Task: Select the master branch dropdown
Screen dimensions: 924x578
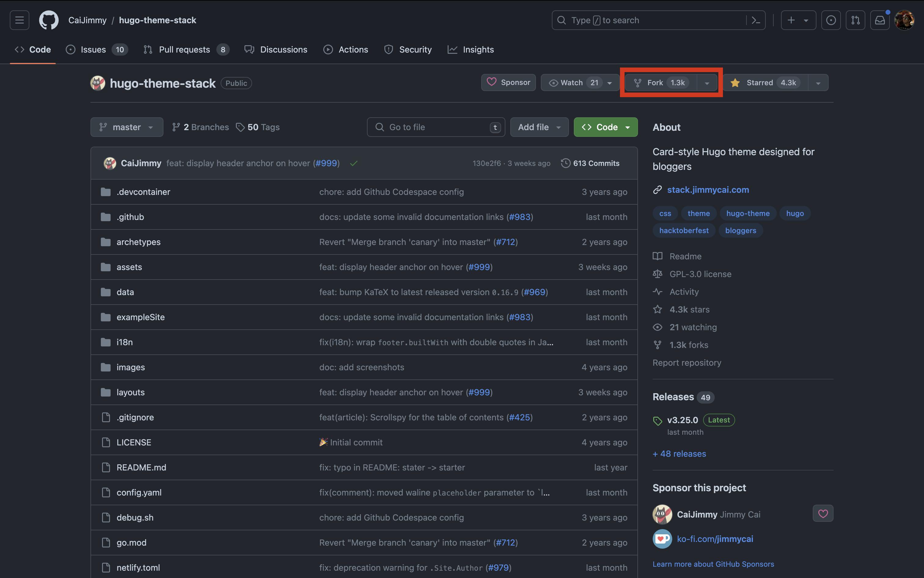Action: click(126, 126)
